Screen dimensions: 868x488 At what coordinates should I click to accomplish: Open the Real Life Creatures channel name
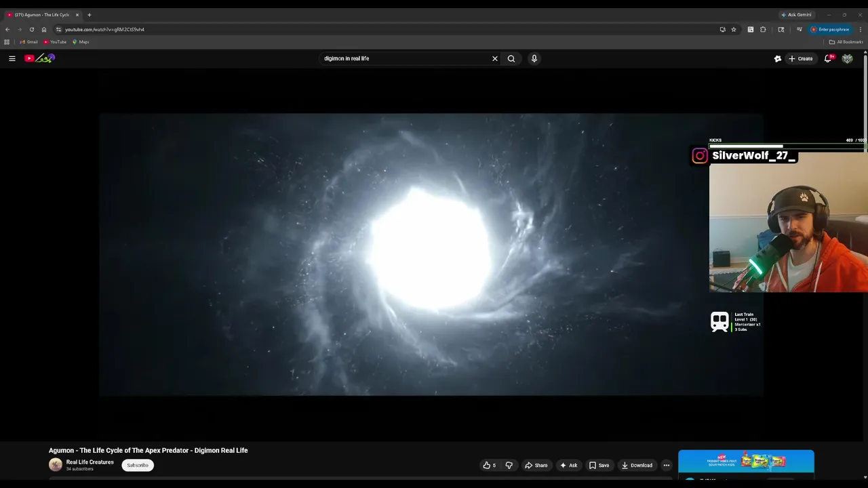pyautogui.click(x=90, y=462)
